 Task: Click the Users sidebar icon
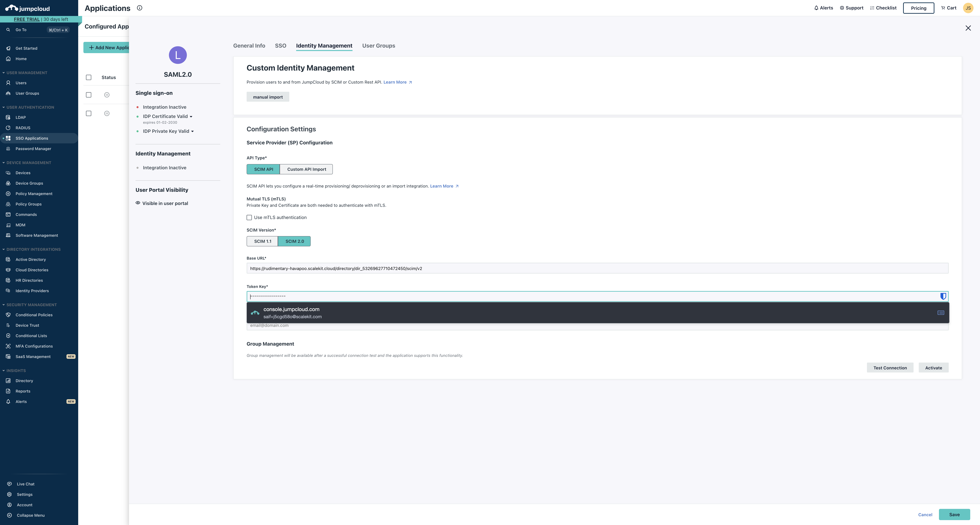[8, 83]
